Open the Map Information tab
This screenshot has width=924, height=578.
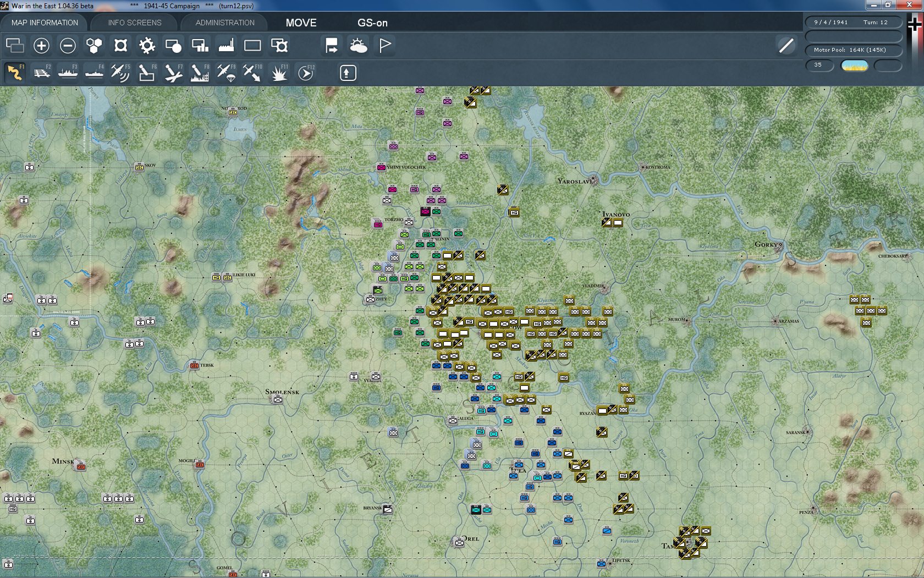(x=45, y=23)
